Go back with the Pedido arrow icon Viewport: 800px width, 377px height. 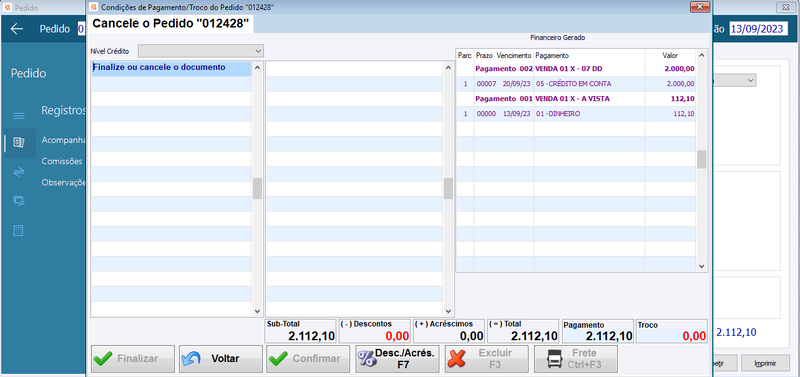click(17, 29)
